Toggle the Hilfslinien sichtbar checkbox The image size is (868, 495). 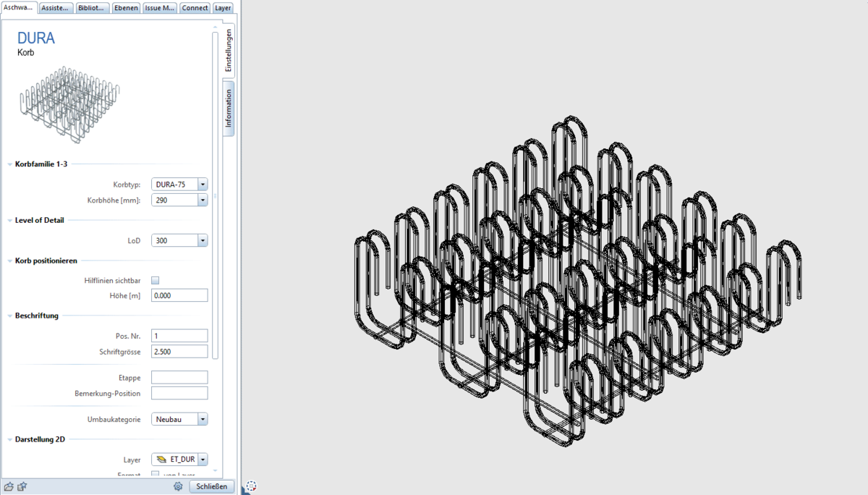[x=155, y=280]
